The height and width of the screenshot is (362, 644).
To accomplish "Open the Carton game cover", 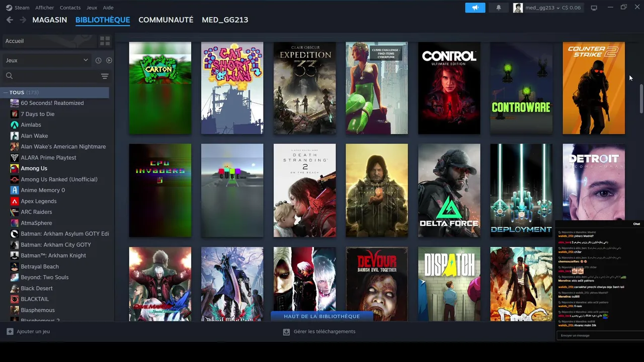I will tap(160, 88).
